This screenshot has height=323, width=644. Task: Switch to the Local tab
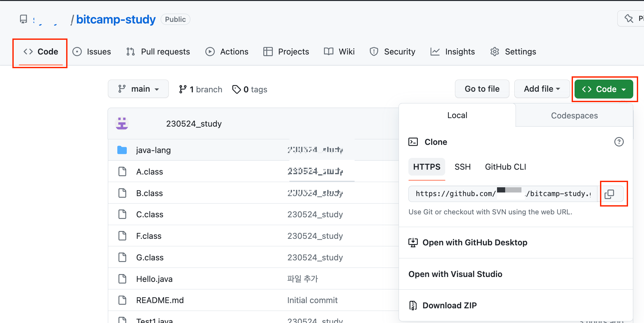click(457, 115)
